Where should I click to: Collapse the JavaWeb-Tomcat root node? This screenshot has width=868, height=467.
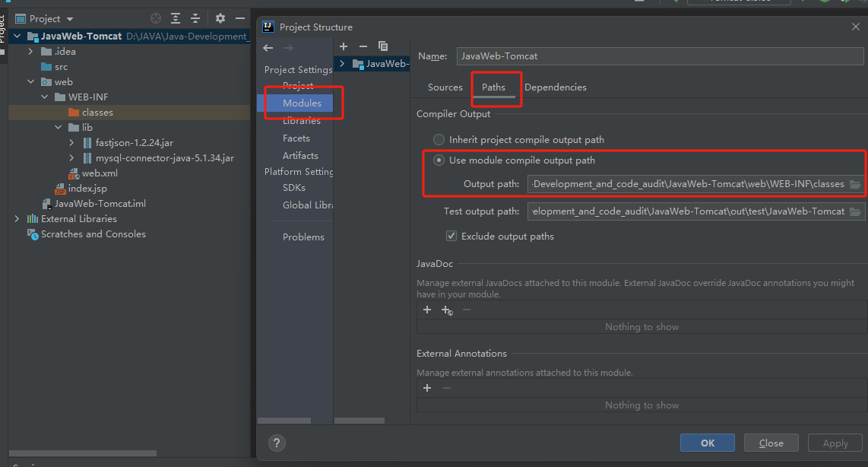tap(17, 36)
